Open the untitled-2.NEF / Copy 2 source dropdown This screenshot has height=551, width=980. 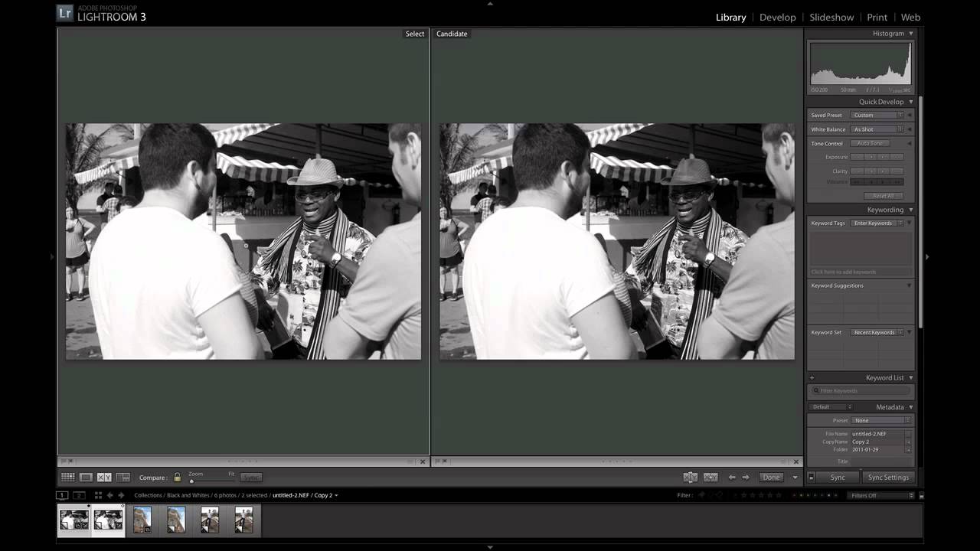coord(305,495)
